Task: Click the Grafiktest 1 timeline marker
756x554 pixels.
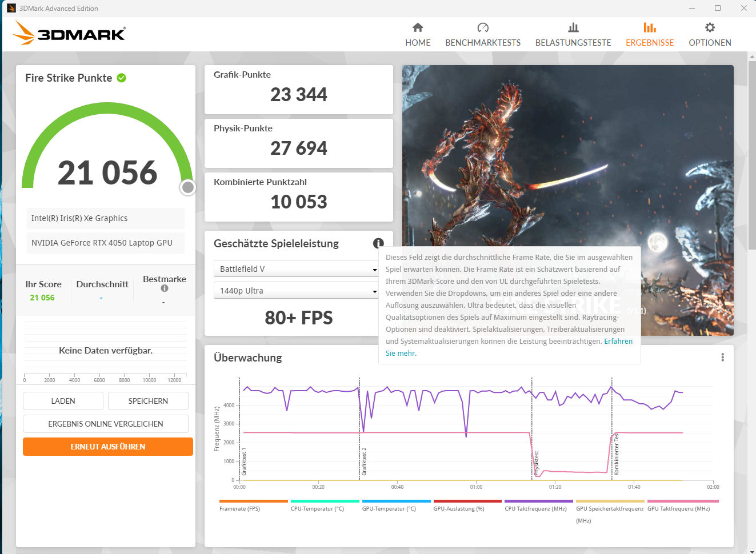Action: coord(244,461)
